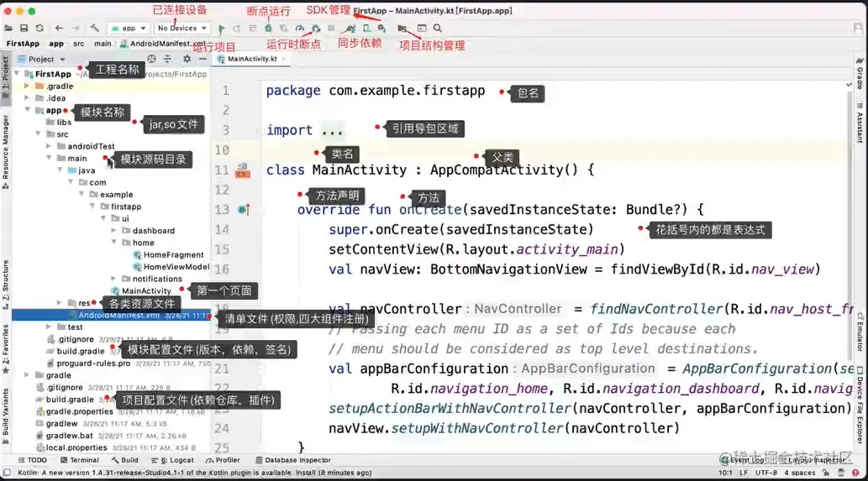Open the Database Inspector bottom tab
The image size is (868, 481).
pos(293,460)
